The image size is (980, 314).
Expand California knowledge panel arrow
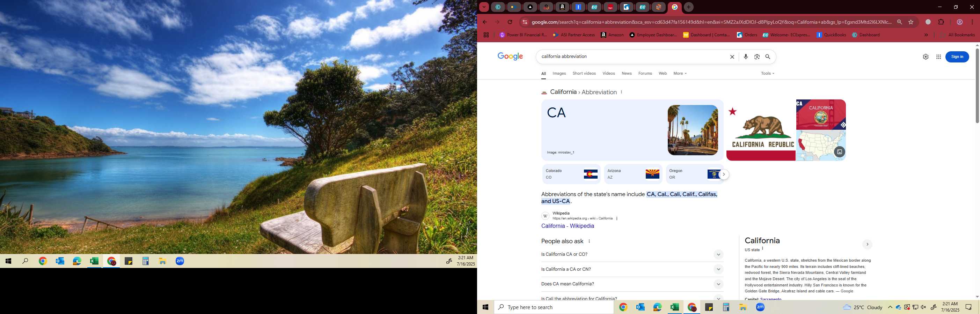click(867, 245)
